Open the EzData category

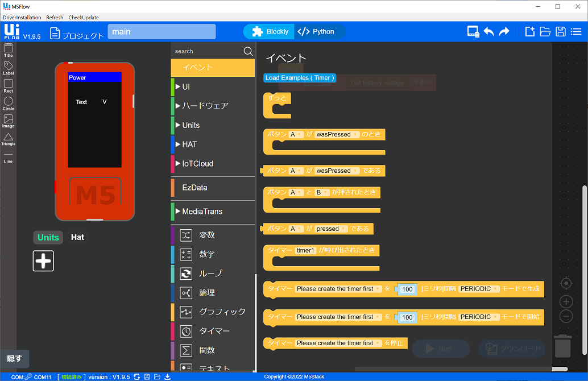213,188
